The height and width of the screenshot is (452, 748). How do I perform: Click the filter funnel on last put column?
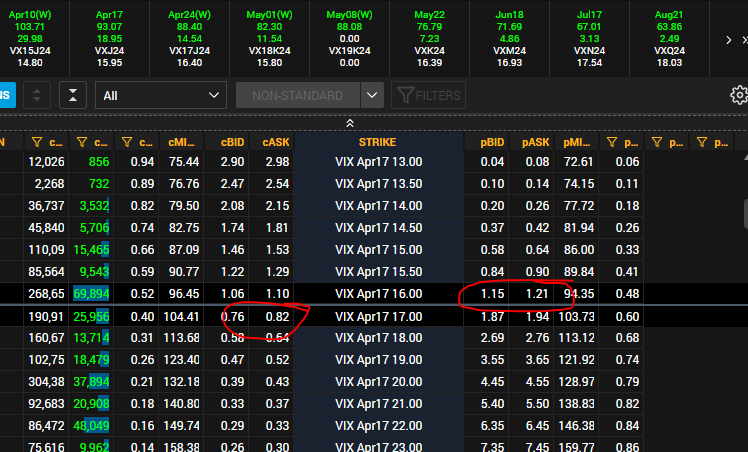[x=702, y=142]
